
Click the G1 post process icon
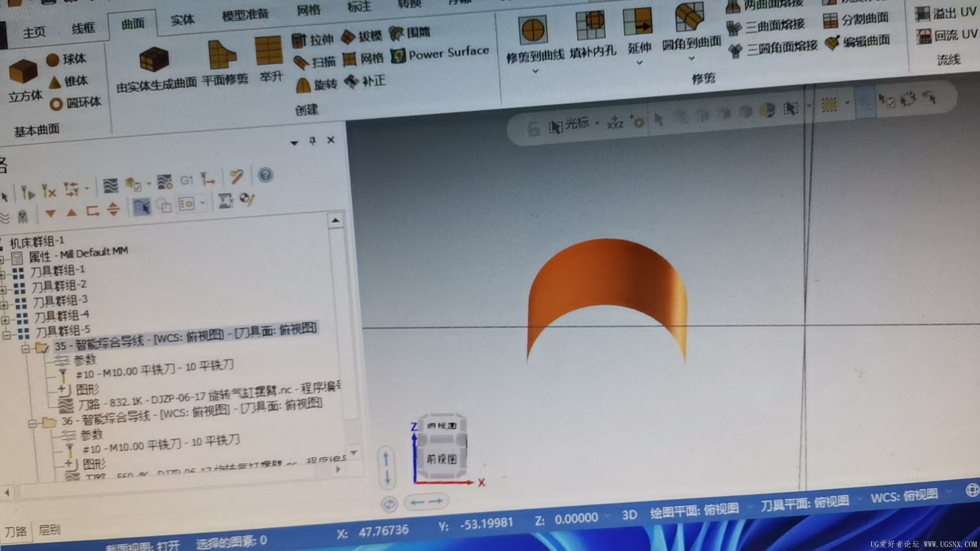(x=186, y=180)
